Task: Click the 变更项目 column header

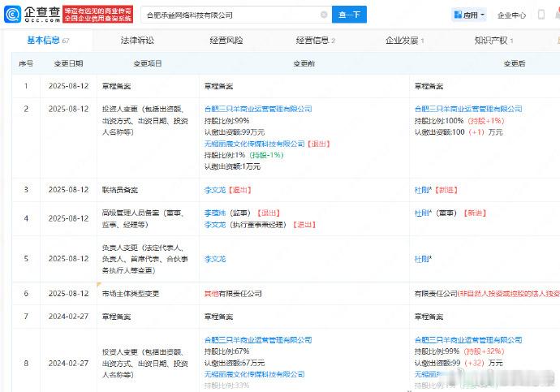Action: [x=148, y=63]
